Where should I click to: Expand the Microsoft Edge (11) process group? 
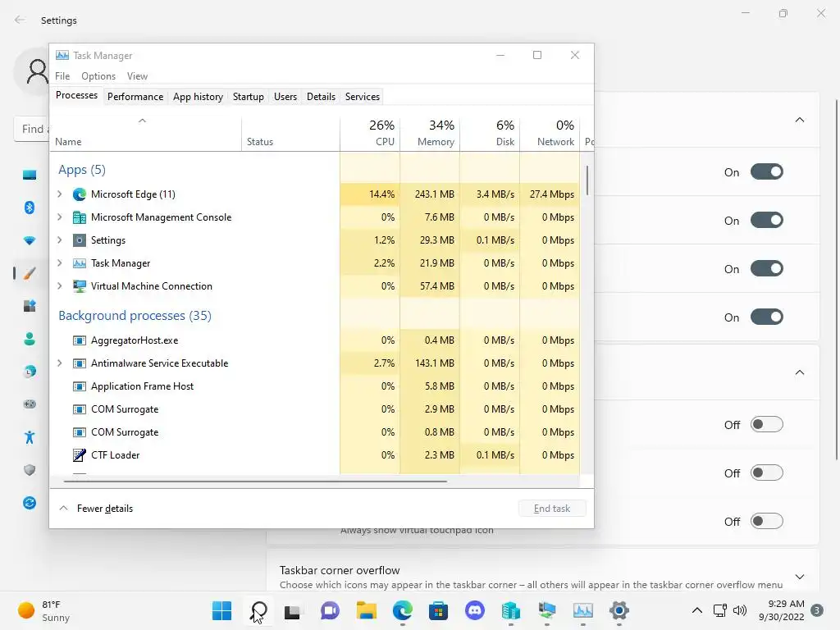[x=59, y=194]
